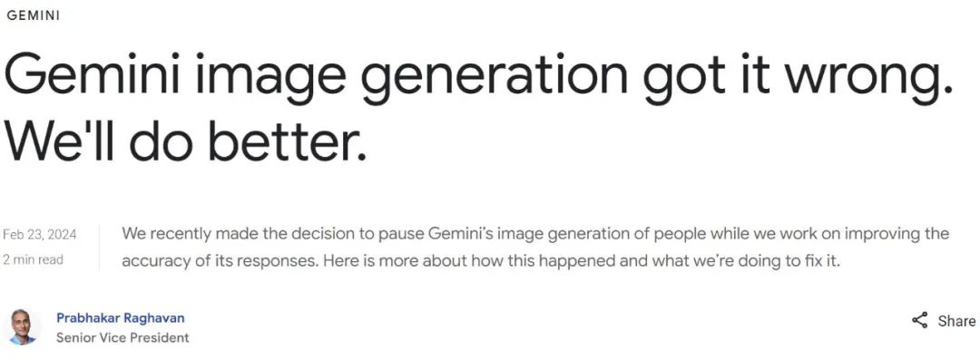Click the '2 min read' label
This screenshot has width=980, height=360.
[34, 259]
